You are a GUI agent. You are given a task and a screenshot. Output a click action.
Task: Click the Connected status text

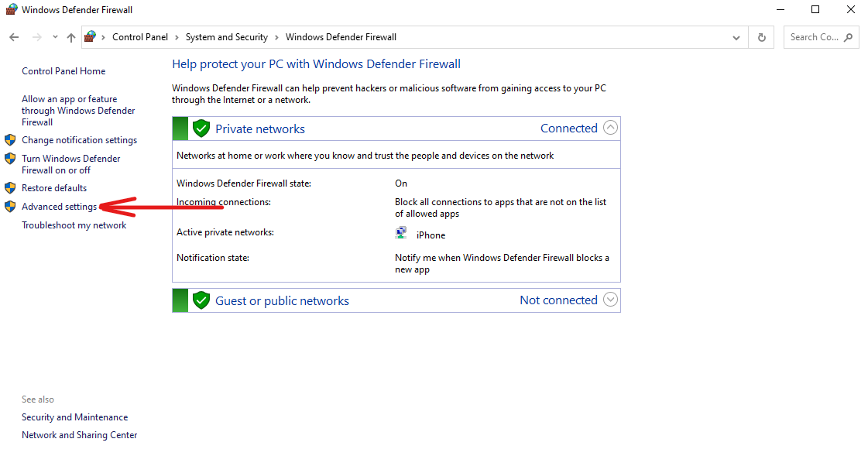(569, 129)
